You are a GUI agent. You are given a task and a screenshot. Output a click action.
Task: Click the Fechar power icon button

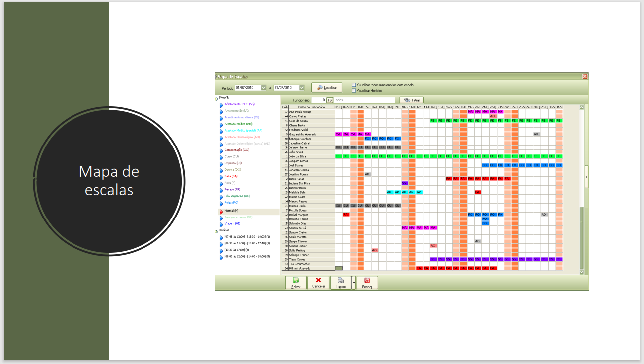coord(367,283)
